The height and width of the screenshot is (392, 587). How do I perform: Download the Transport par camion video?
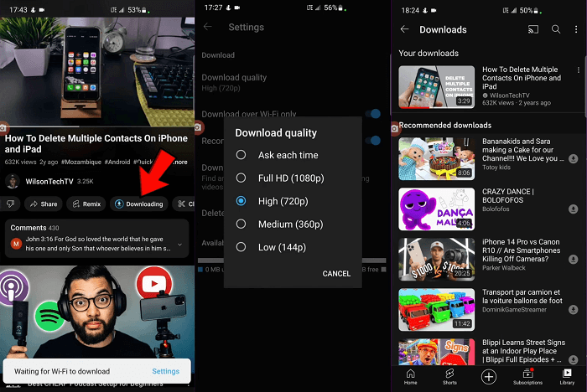click(x=573, y=309)
